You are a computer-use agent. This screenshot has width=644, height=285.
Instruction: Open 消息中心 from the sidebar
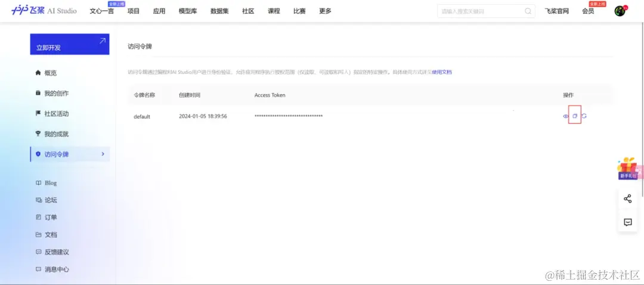tap(57, 269)
